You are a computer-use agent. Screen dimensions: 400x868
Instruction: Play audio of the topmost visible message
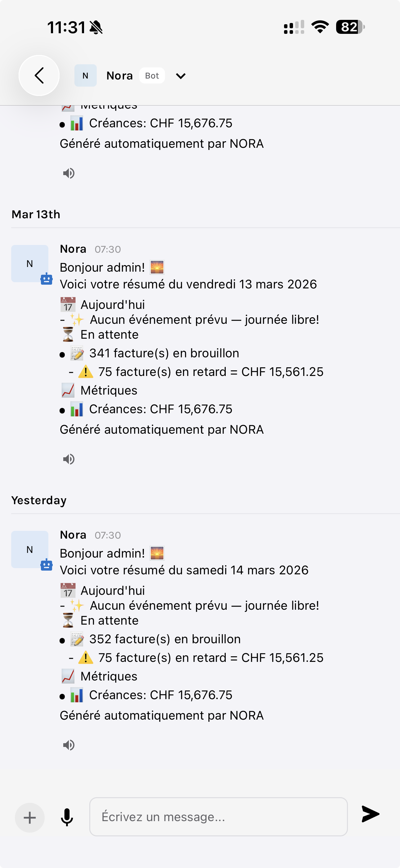69,173
